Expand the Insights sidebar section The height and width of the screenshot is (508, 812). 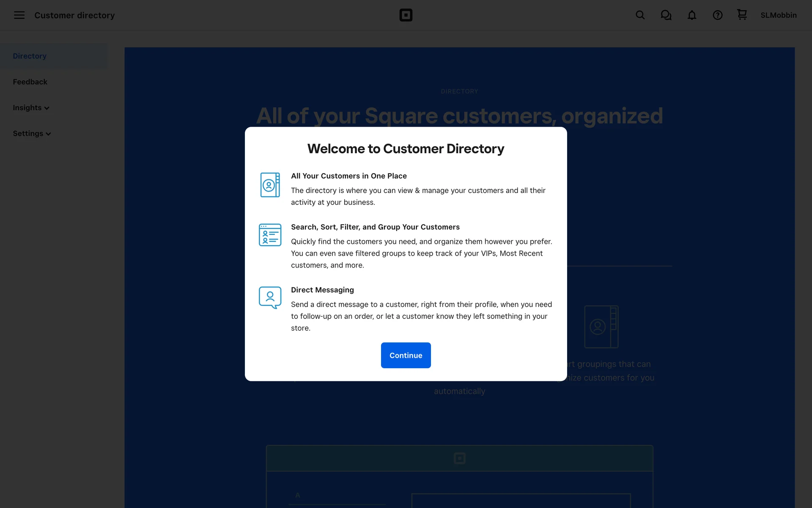[31, 108]
